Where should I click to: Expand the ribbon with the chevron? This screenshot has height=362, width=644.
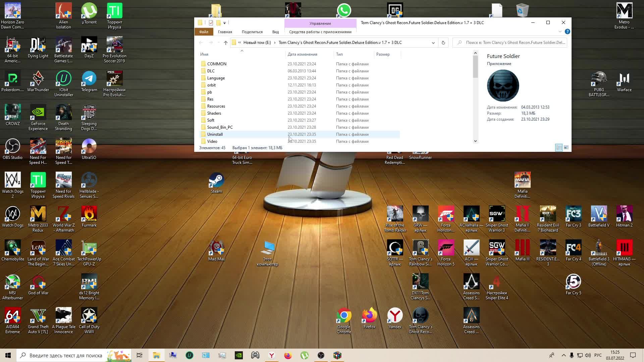[560, 32]
